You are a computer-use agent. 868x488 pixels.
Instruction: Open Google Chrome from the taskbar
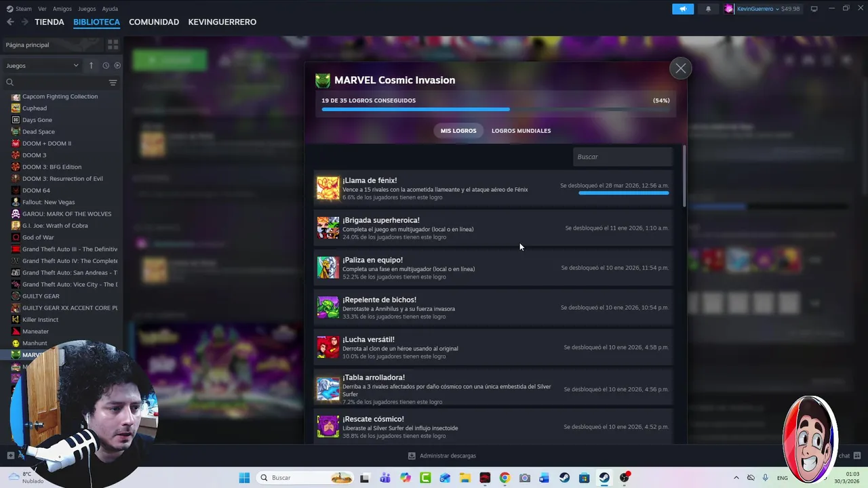505,478
